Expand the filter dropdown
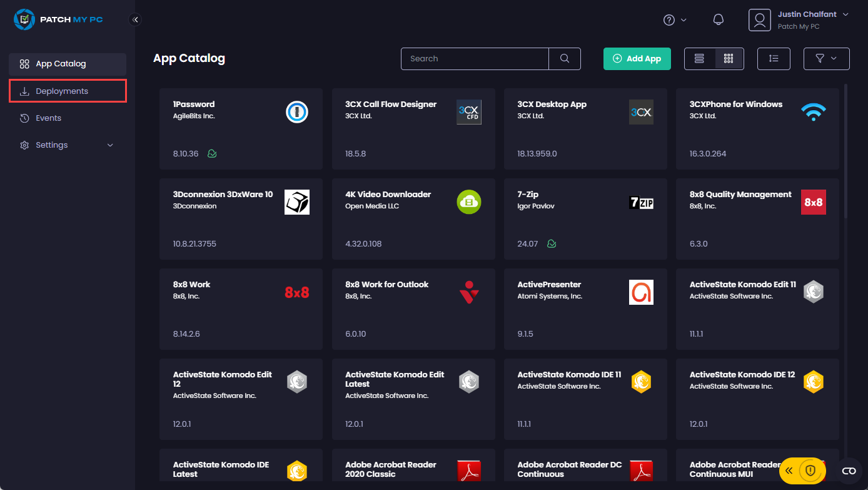Screen dimensions: 868x490 826,58
